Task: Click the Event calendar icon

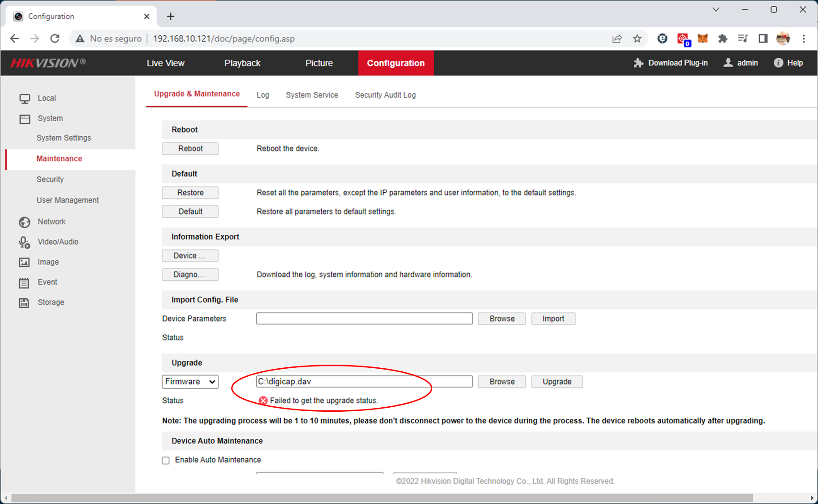Action: (24, 283)
